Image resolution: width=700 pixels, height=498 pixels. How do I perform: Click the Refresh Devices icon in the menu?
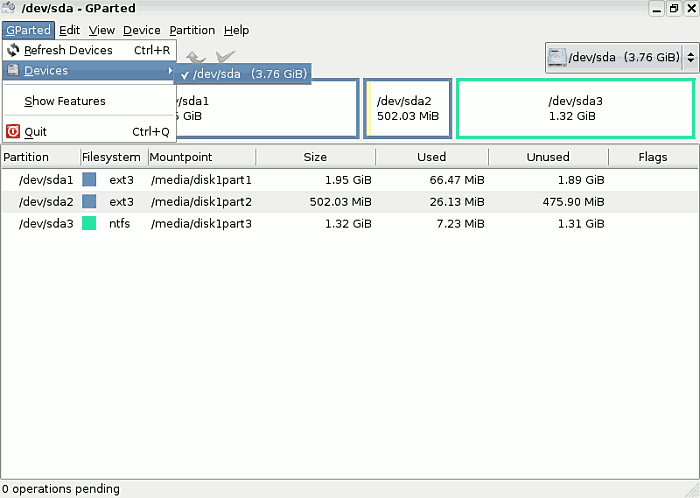tap(13, 50)
